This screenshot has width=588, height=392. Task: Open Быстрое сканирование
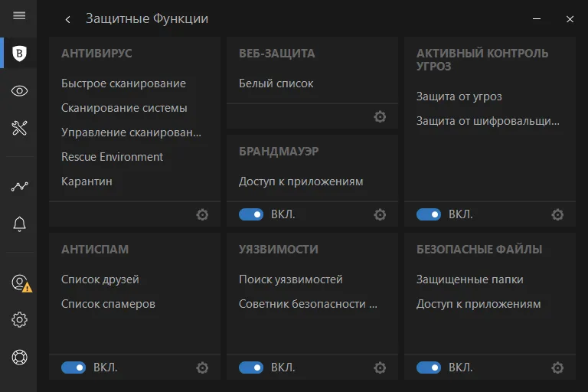click(x=123, y=83)
